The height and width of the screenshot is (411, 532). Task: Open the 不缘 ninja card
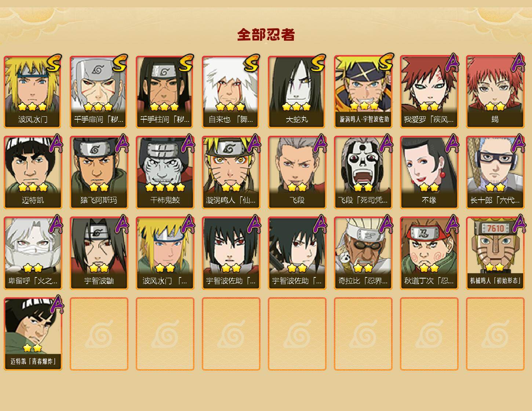pos(429,172)
